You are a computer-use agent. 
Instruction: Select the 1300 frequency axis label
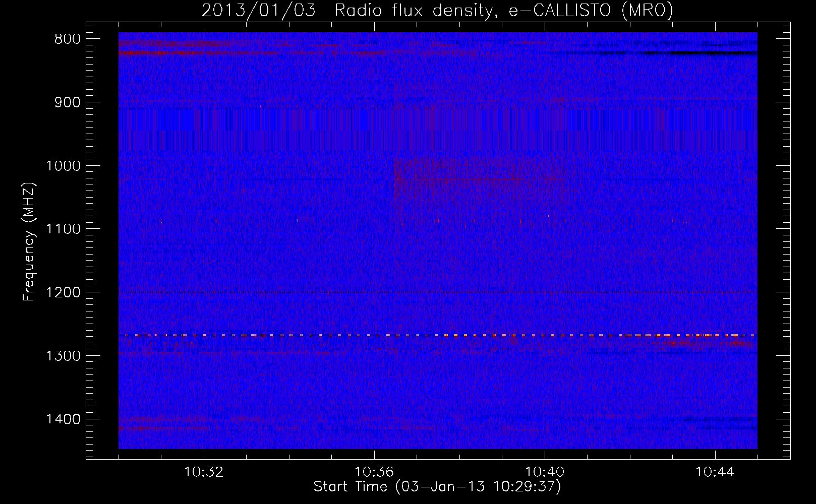63,356
